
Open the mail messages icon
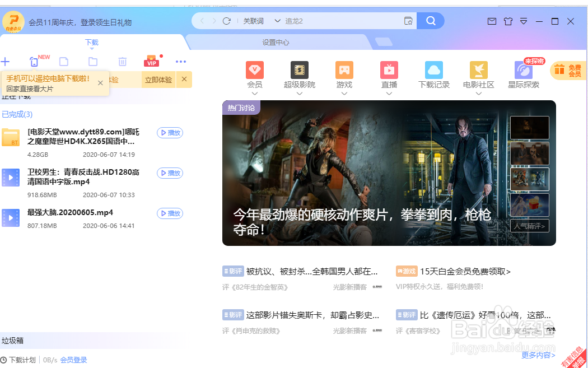click(492, 21)
